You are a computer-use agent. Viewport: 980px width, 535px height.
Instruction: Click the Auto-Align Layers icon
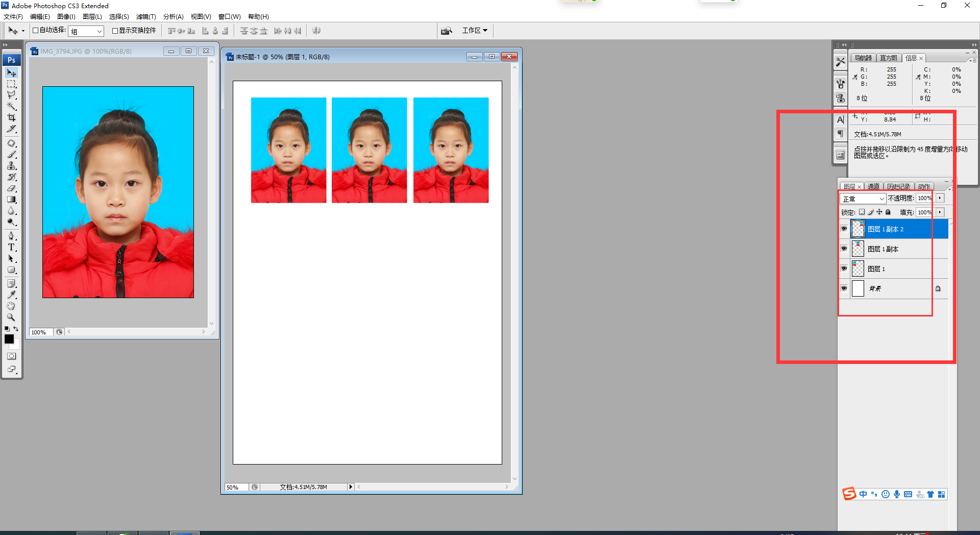(316, 31)
